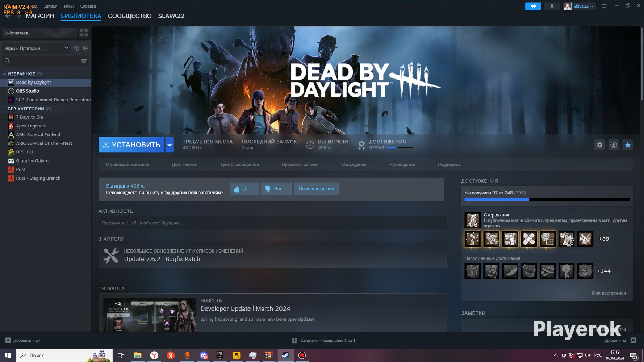This screenshot has height=362, width=644.
Task: Toggle show only ready-to-play games
Action: pos(85,48)
